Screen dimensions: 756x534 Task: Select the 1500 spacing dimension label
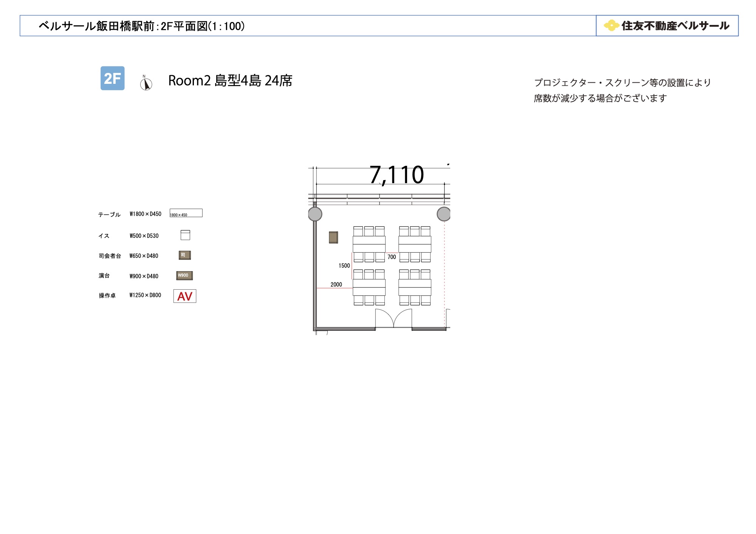(x=344, y=266)
